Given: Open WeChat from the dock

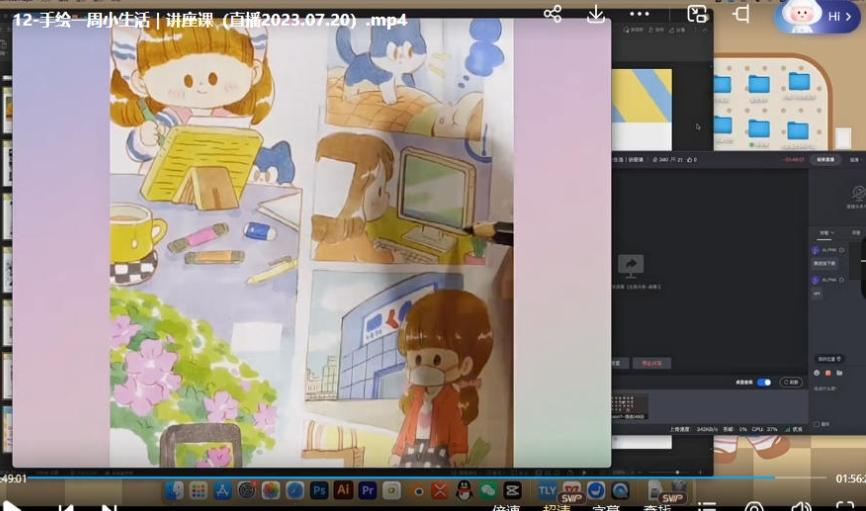Looking at the screenshot, I should [488, 490].
